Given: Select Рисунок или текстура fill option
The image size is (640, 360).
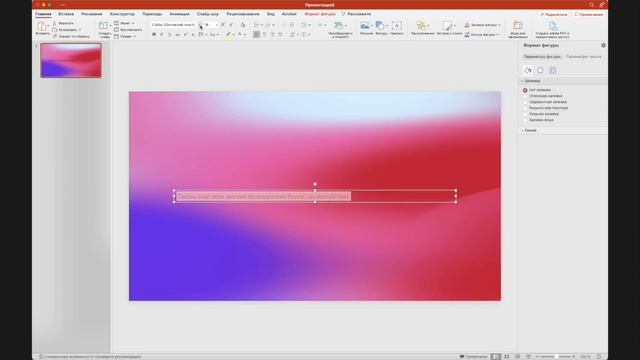Looking at the screenshot, I should (x=525, y=108).
